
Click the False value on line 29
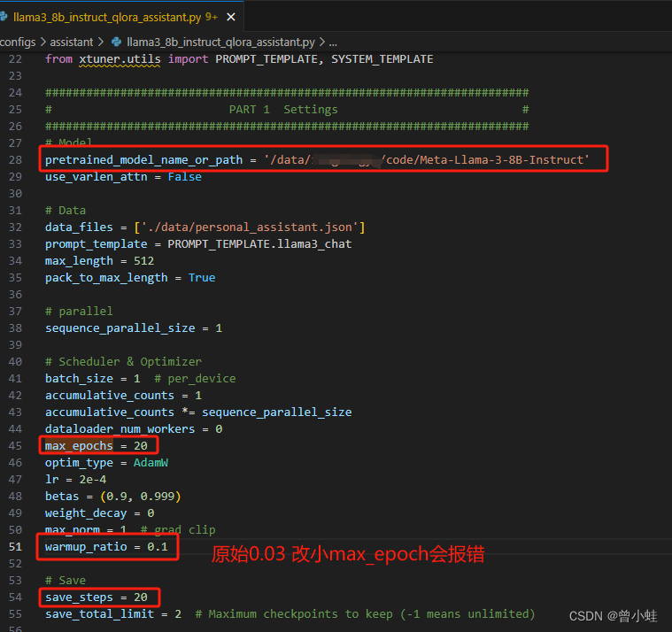click(184, 176)
